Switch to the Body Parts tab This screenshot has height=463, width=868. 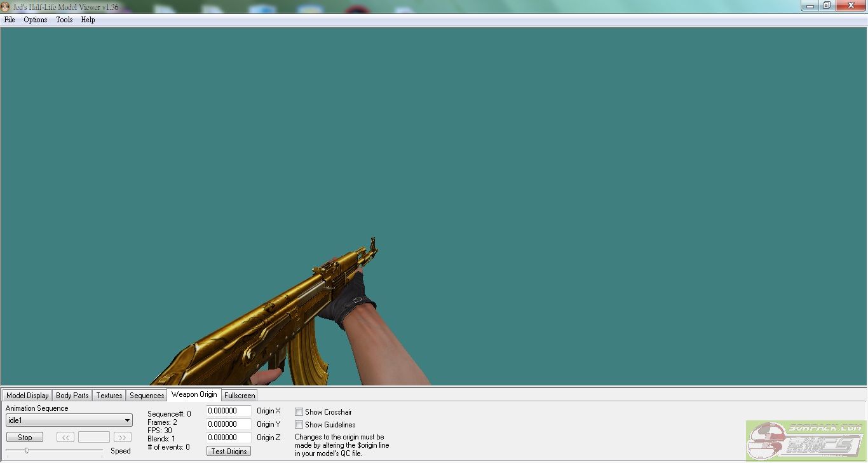(x=72, y=396)
